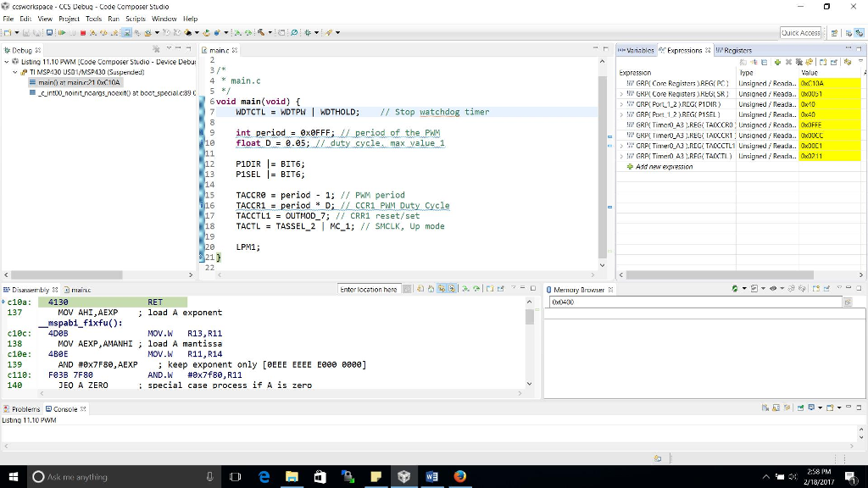Click the build hammer icon
Screen dimensions: 868x488
pos(261,33)
